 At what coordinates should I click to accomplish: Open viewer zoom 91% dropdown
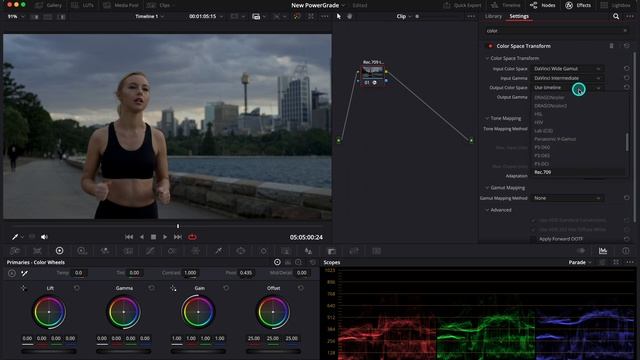[16, 16]
